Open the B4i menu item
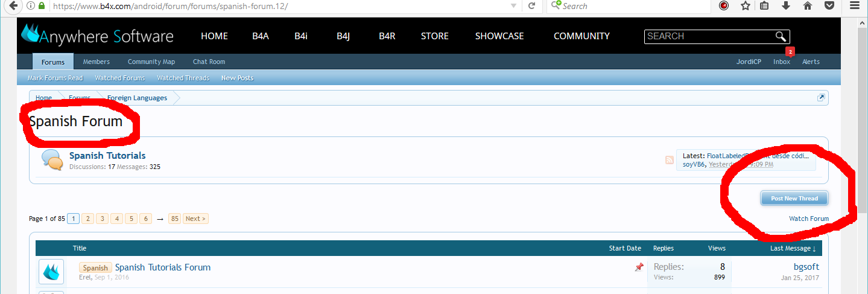The width and height of the screenshot is (868, 294). (301, 36)
